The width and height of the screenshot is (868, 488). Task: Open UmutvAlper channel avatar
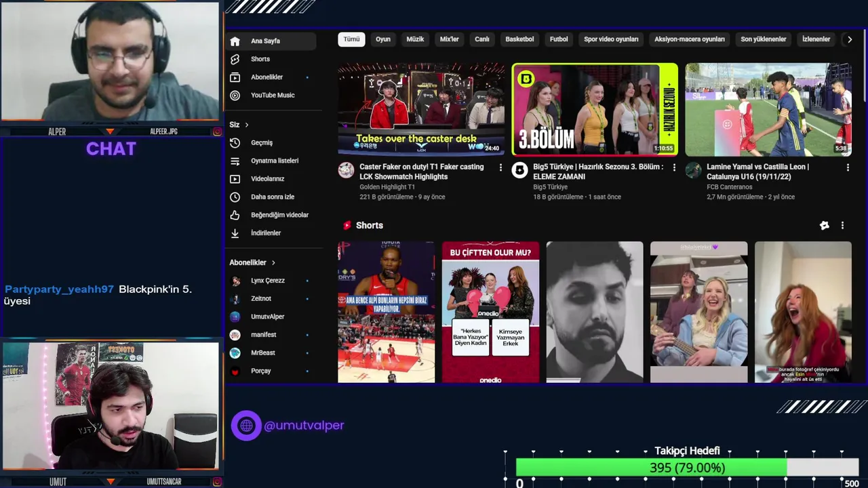(x=235, y=317)
